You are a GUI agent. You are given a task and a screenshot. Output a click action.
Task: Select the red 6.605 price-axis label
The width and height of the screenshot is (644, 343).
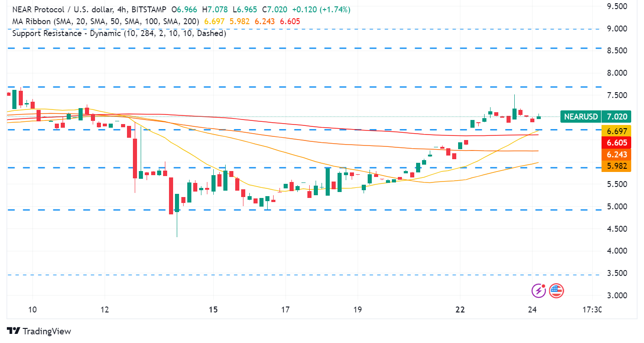point(617,143)
